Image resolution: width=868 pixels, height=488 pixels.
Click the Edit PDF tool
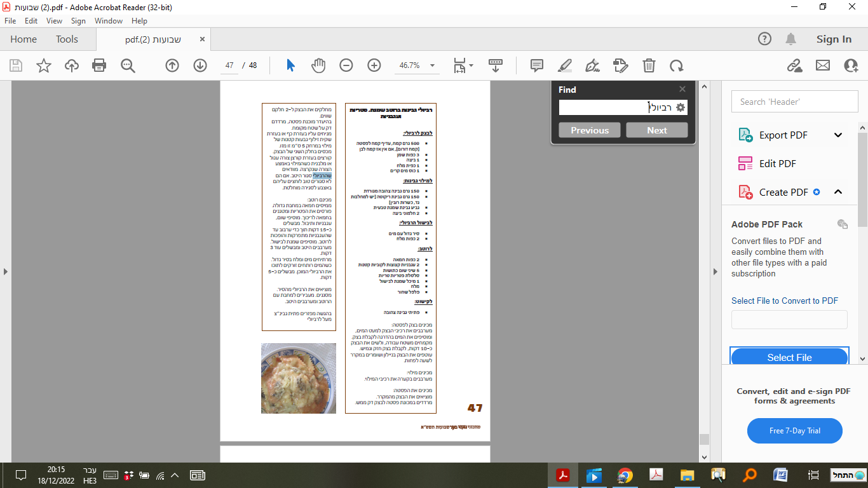coord(778,163)
